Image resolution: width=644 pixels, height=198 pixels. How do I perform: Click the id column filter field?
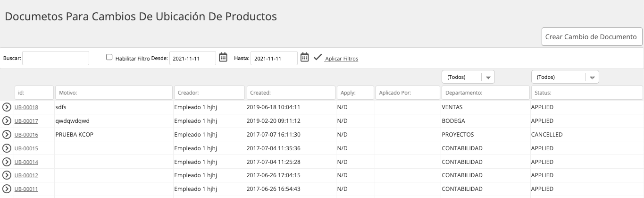tap(34, 93)
